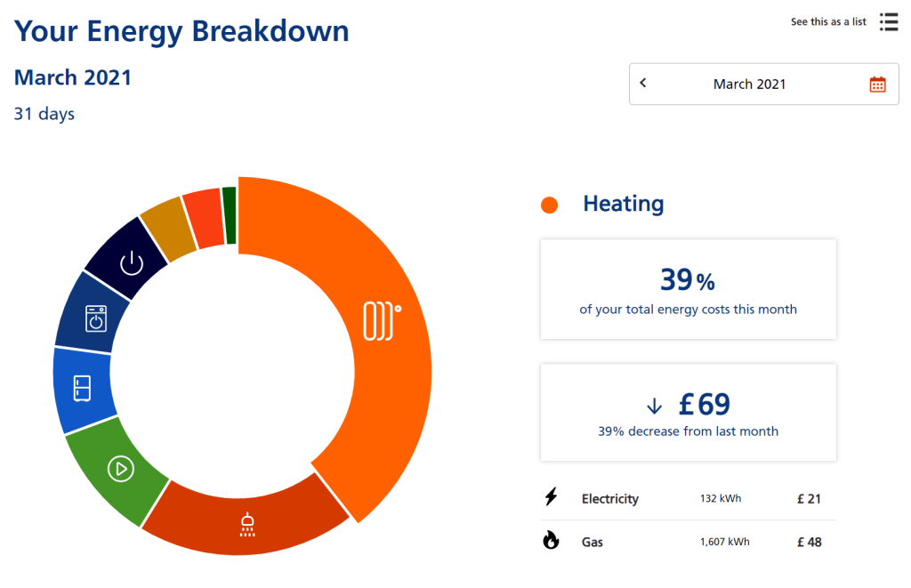Go to previous month with left chevron
Screen dimensions: 911x588
point(643,84)
